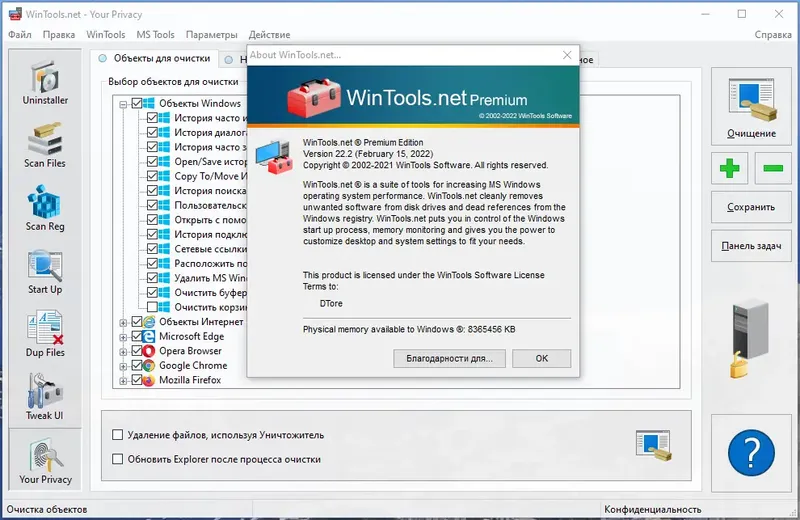Open the WinTools menu
Viewport: 800px width, 520px height.
106,35
